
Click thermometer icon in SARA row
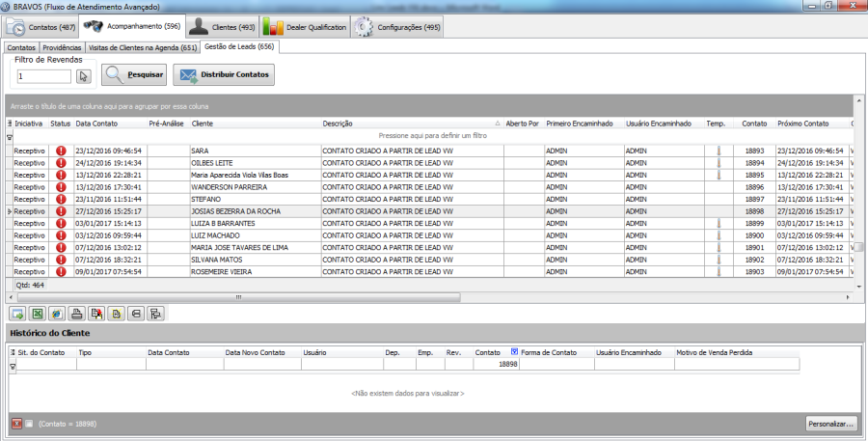719,151
